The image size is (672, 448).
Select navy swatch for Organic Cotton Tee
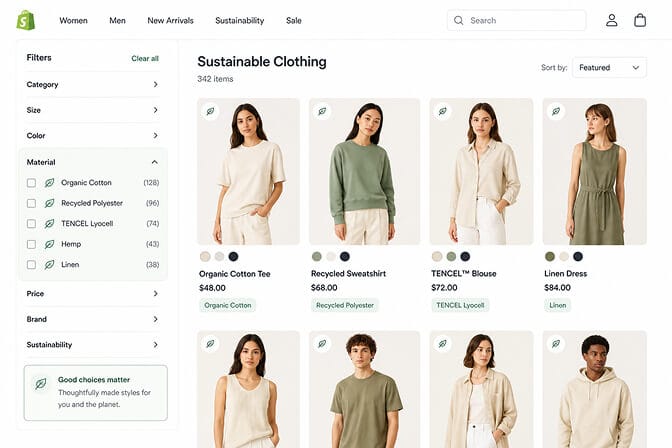click(x=233, y=256)
